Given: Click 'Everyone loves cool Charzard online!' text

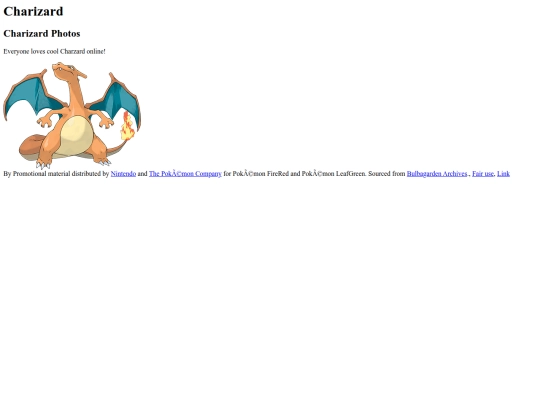Looking at the screenshot, I should click(x=54, y=51).
